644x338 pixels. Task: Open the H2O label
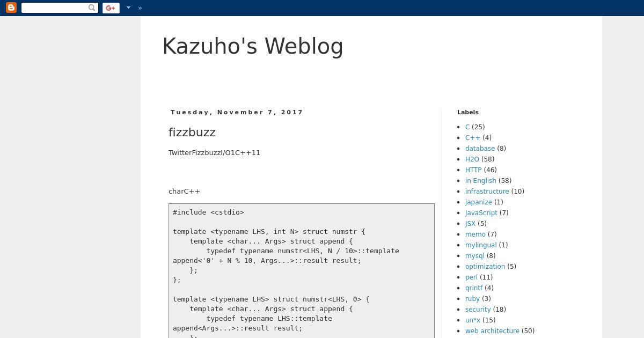pos(472,159)
